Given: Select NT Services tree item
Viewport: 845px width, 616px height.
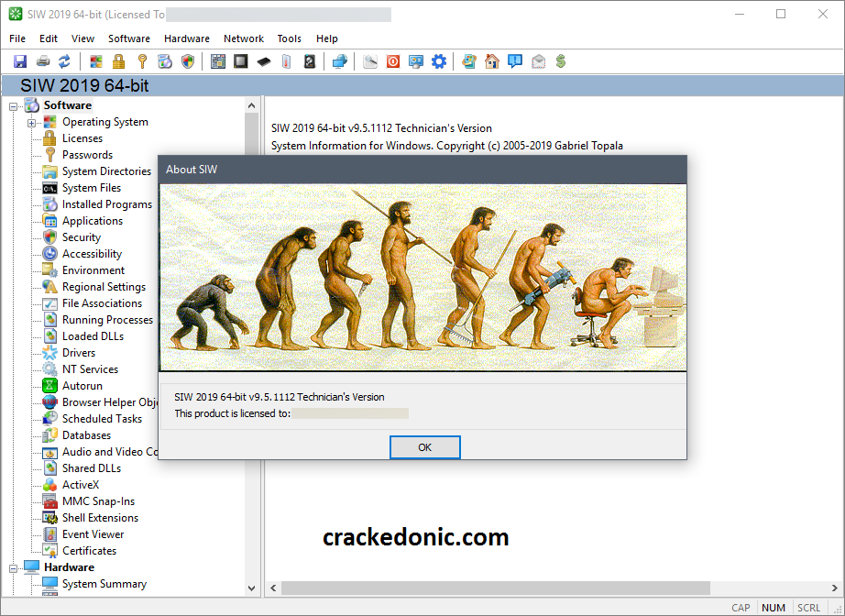Looking at the screenshot, I should click(x=90, y=369).
